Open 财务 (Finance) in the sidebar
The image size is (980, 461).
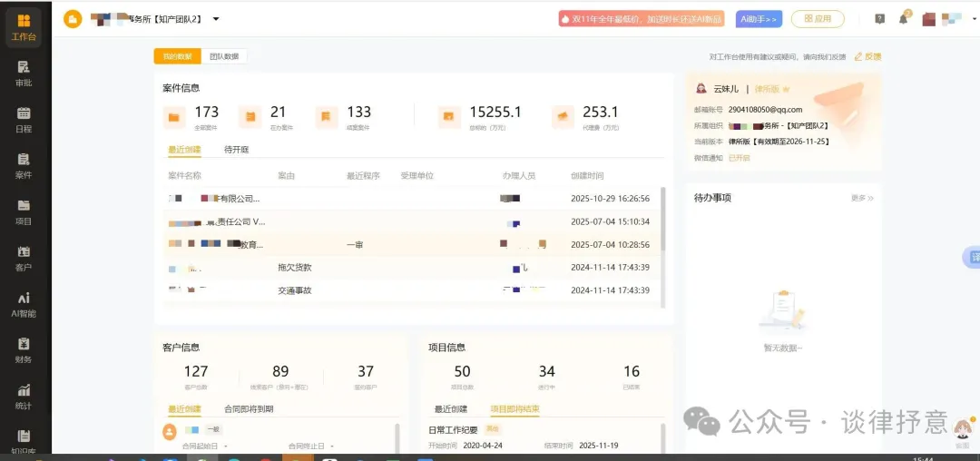click(24, 350)
